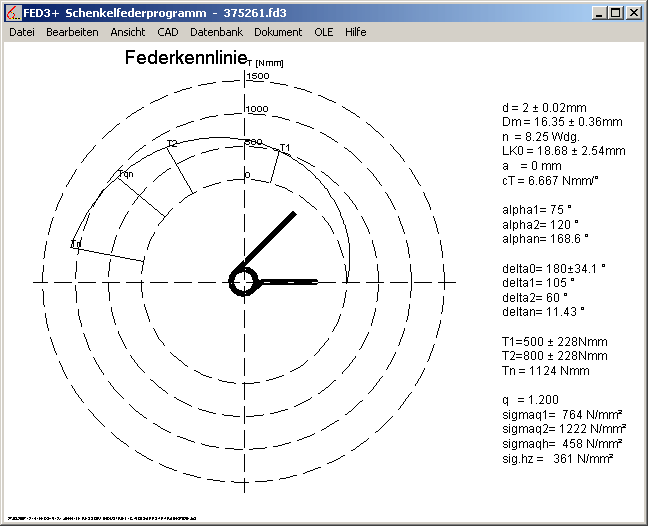Open the Ansicht menu
Viewport: 648px width, 526px height.
127,32
